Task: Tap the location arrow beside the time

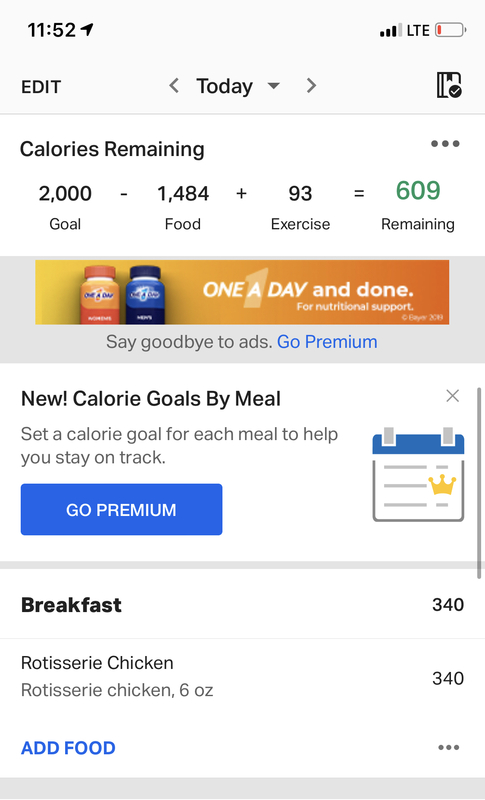Action: pos(87,30)
